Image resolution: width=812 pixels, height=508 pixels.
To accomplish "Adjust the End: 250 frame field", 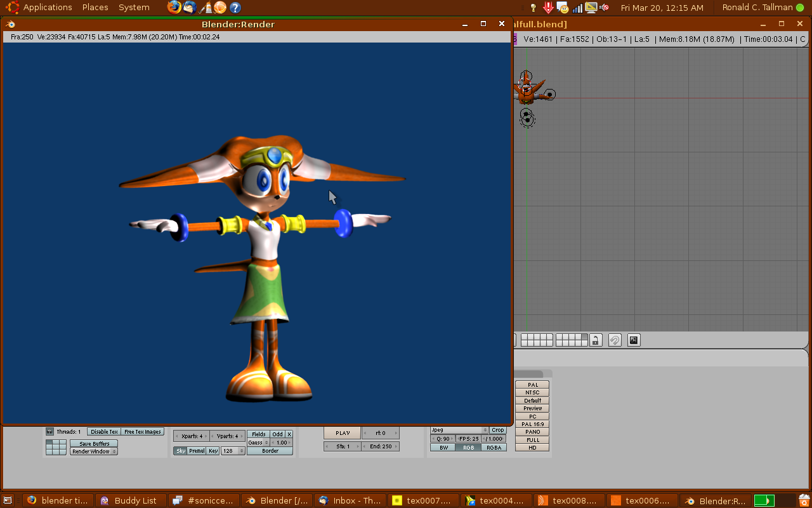I will [x=381, y=446].
